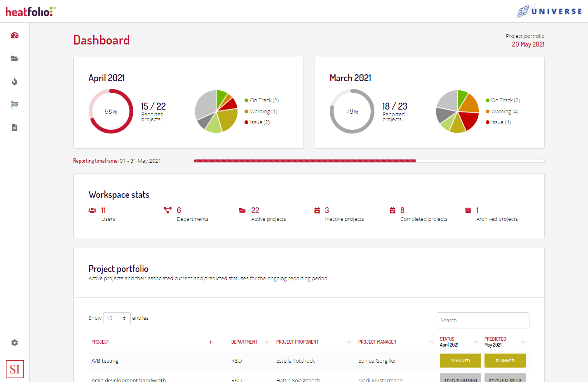Open the checkered flag icon in sidebar
The width and height of the screenshot is (588, 382).
point(14,105)
